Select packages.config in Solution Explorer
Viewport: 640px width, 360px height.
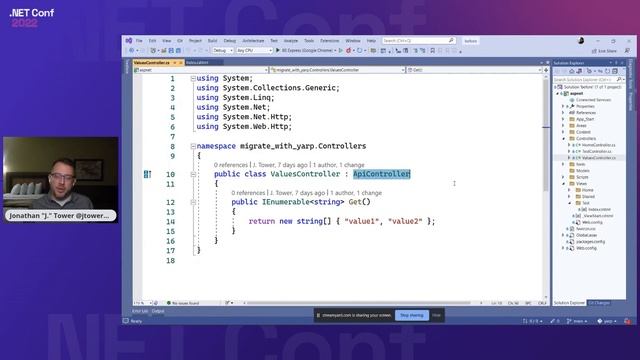pyautogui.click(x=591, y=242)
